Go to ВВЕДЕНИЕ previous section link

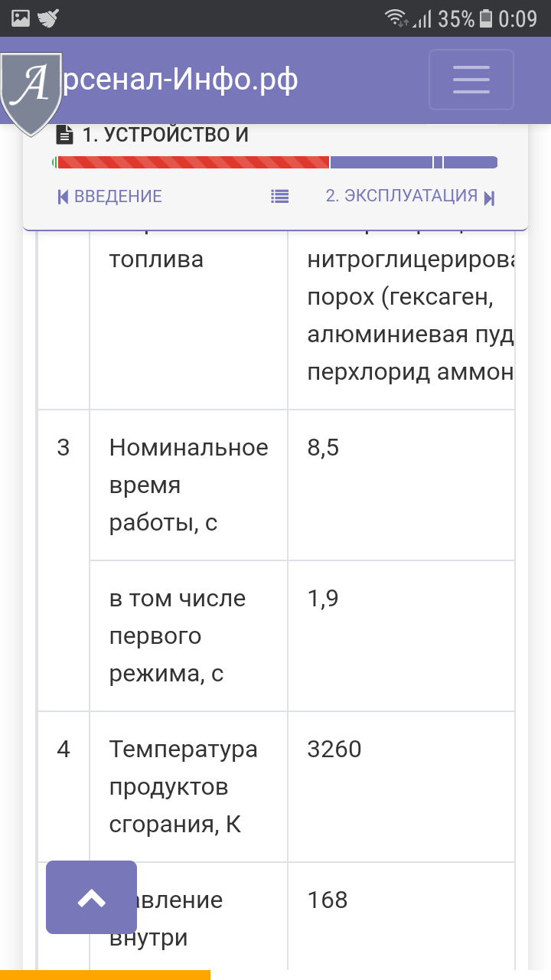click(118, 196)
